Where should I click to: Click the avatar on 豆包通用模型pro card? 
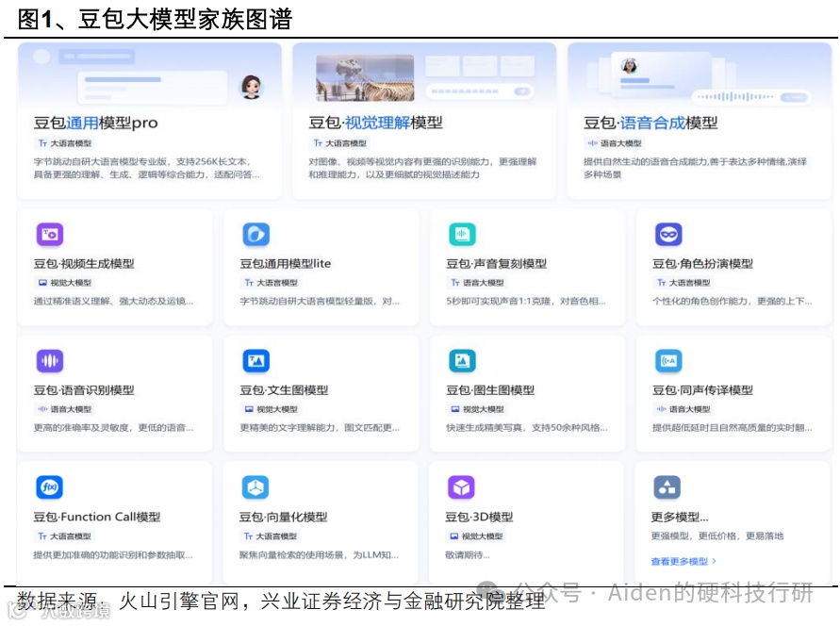tap(252, 87)
